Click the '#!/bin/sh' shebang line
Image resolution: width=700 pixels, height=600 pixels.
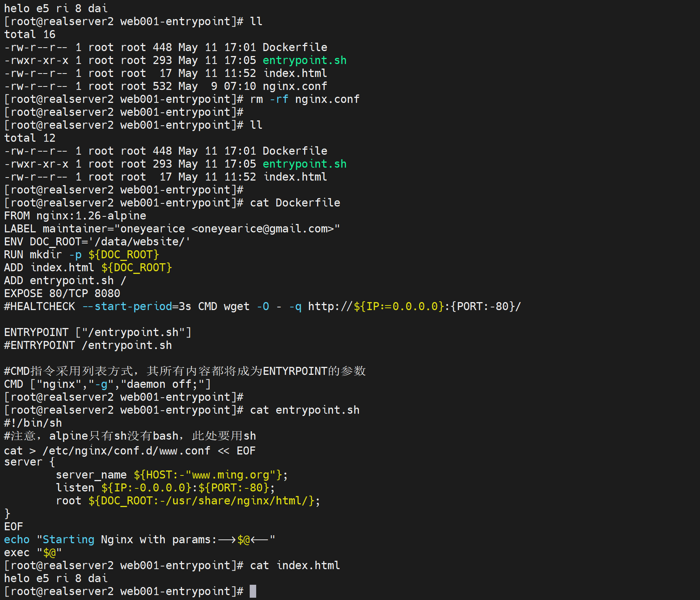(33, 423)
